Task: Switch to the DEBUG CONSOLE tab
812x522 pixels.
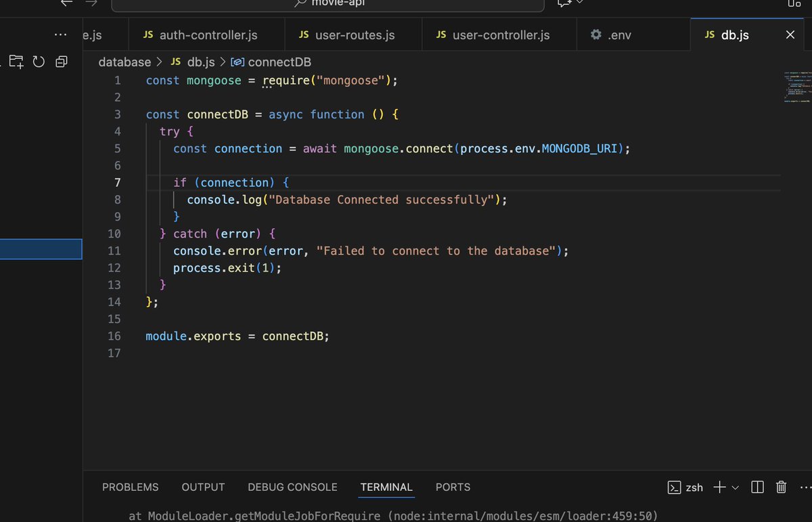Action: coord(292,487)
